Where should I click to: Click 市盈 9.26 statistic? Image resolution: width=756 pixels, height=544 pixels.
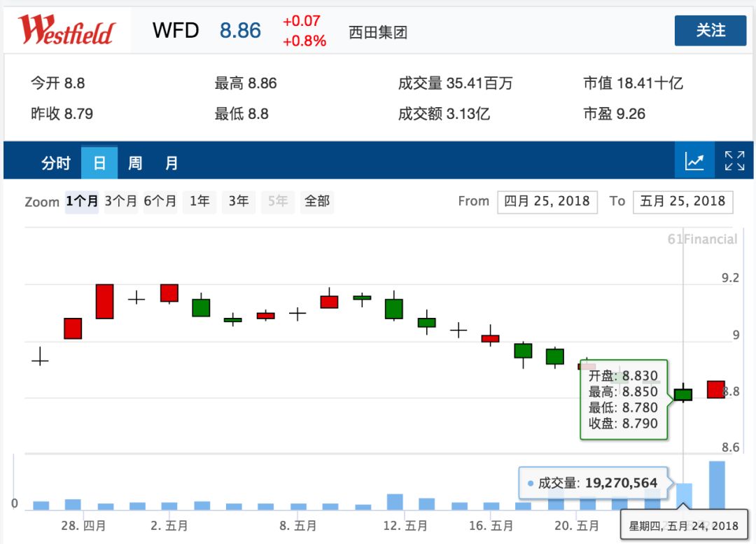click(x=614, y=114)
